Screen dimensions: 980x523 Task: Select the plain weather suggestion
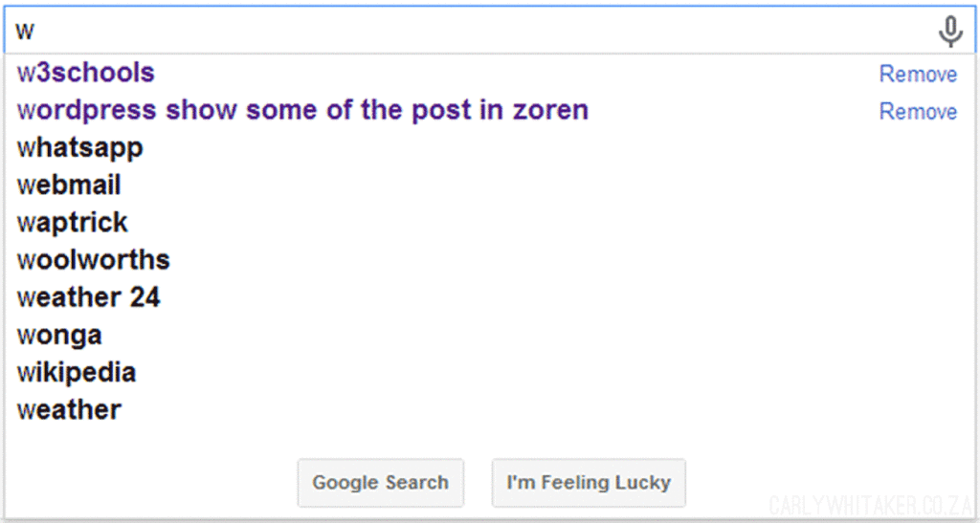(x=69, y=410)
